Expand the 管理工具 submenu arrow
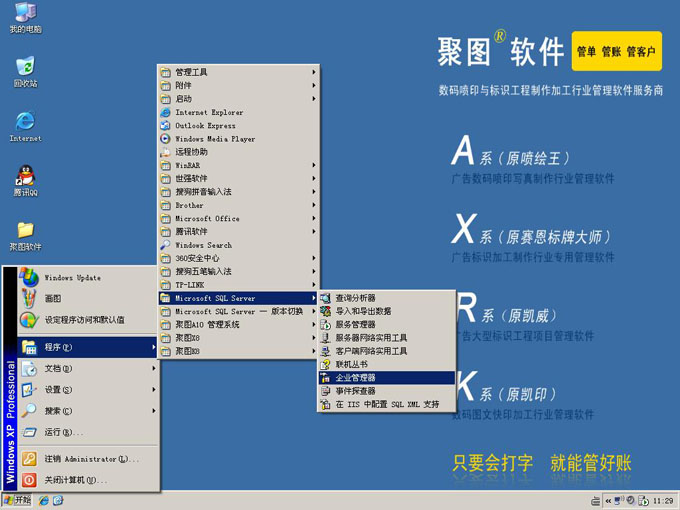 point(314,72)
